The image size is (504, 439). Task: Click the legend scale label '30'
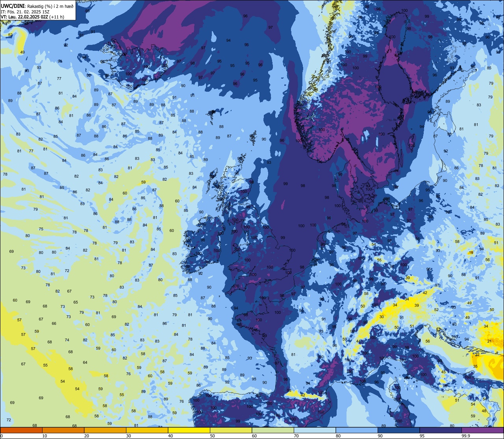point(128,436)
